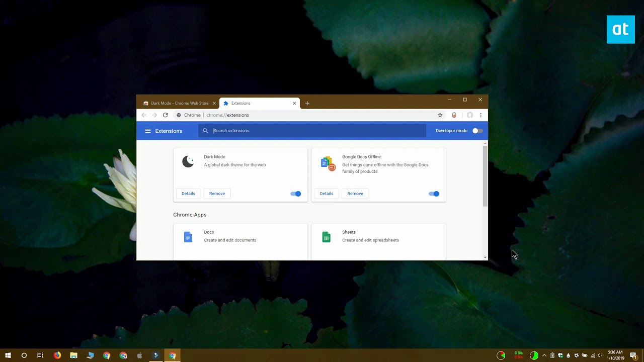Screen dimensions: 644x362
Task: Click the Search extensions input field
Action: coord(312,131)
